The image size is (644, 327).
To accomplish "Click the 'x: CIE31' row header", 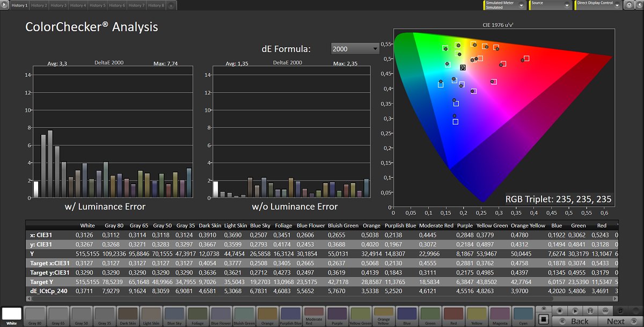I will point(42,235).
